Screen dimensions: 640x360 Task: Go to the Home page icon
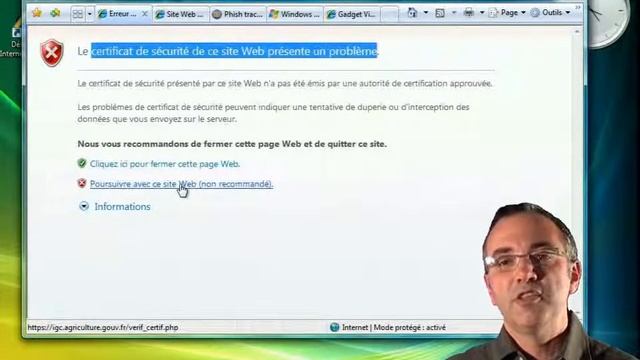413,13
